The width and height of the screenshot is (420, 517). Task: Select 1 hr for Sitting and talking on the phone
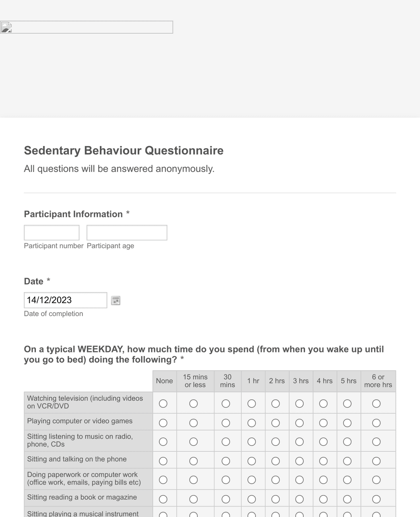click(251, 461)
